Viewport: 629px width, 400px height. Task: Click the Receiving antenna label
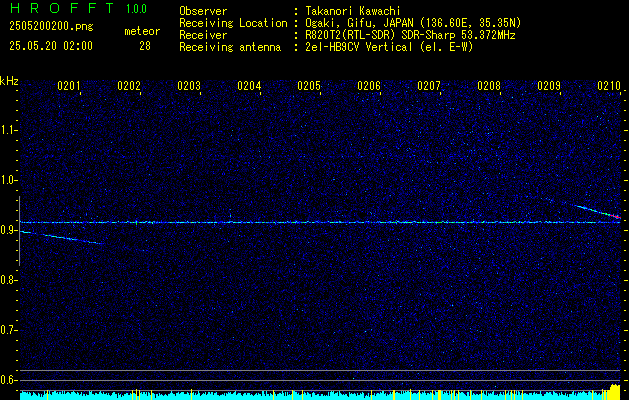[230, 47]
